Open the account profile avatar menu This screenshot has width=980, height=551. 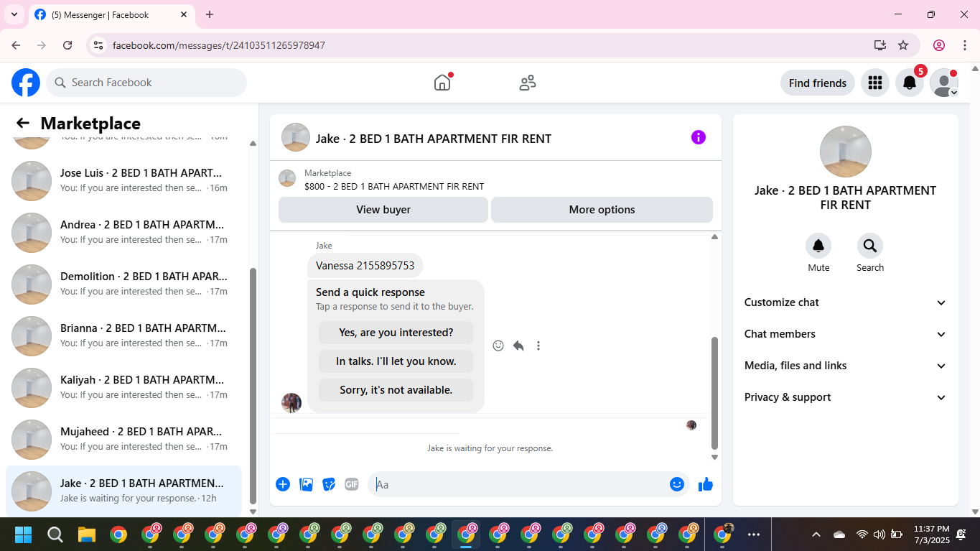point(944,83)
